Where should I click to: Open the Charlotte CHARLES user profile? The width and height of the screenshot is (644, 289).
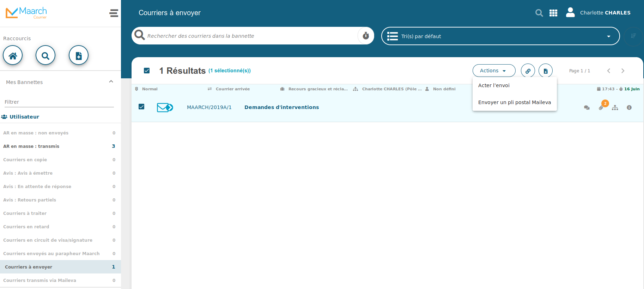click(x=598, y=13)
